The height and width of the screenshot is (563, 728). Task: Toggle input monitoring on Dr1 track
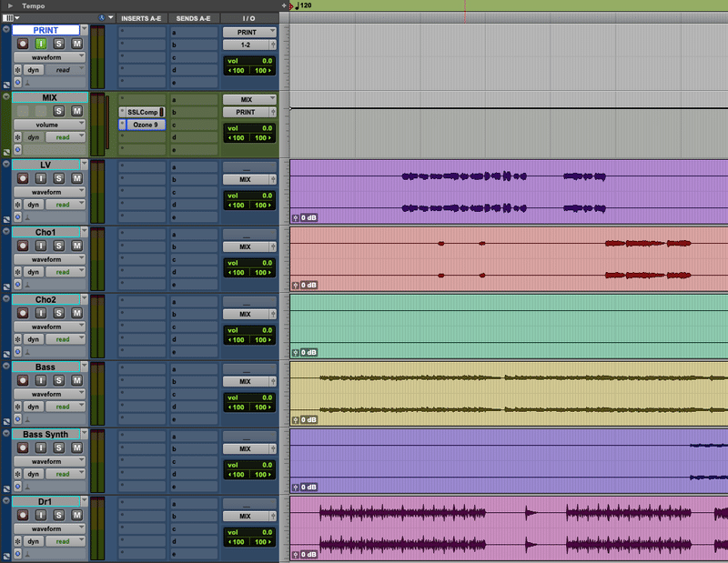click(41, 515)
